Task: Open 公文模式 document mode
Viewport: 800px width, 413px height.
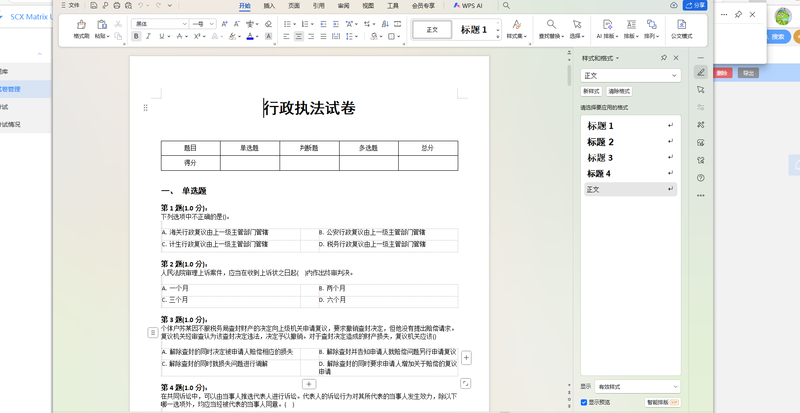Action: 682,29
